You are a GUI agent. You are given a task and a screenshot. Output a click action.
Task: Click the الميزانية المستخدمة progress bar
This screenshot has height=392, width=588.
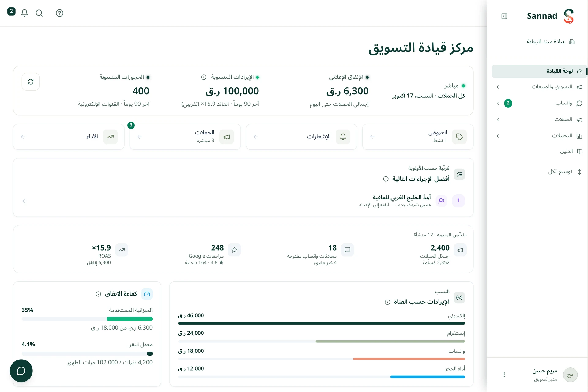[x=87, y=319]
